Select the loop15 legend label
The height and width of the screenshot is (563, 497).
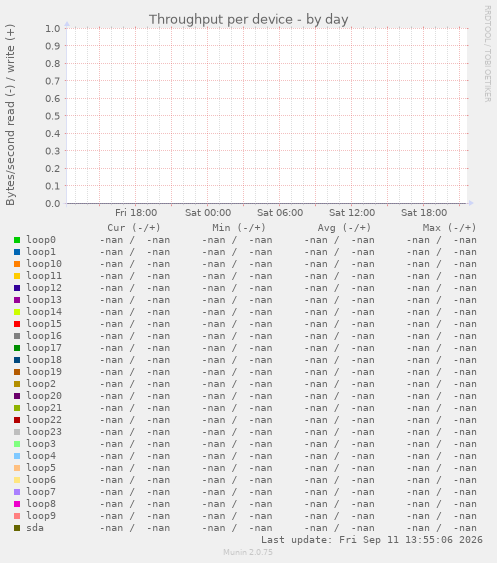point(44,324)
